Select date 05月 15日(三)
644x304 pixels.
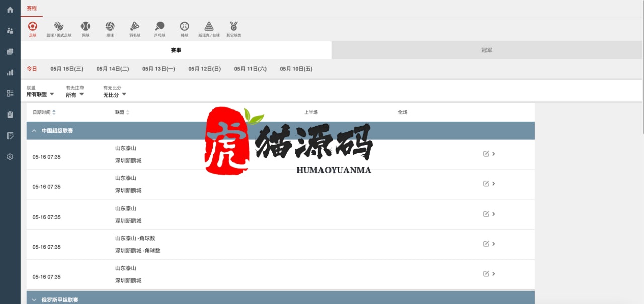click(67, 69)
